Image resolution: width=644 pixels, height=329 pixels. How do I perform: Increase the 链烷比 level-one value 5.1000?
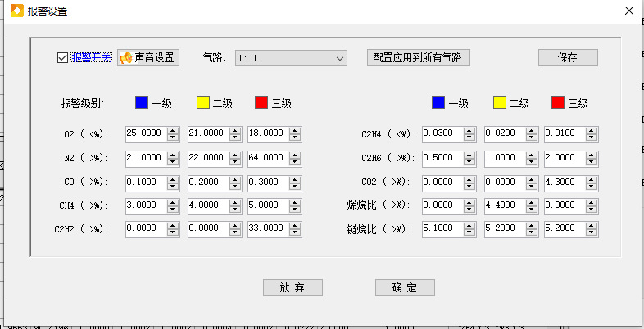tap(469, 226)
